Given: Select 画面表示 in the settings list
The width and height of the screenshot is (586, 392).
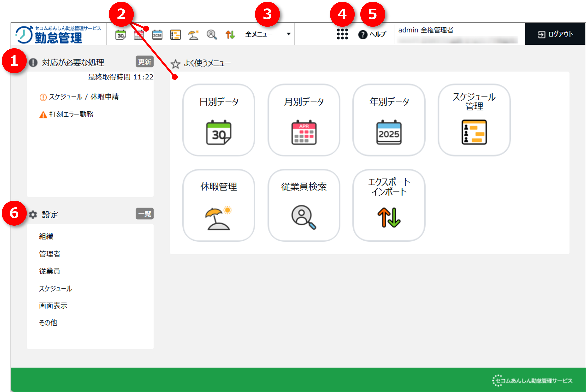Looking at the screenshot, I should click(53, 305).
